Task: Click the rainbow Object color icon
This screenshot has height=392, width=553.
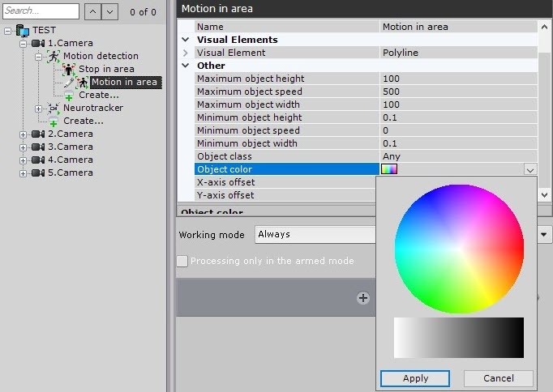Action: [x=389, y=169]
